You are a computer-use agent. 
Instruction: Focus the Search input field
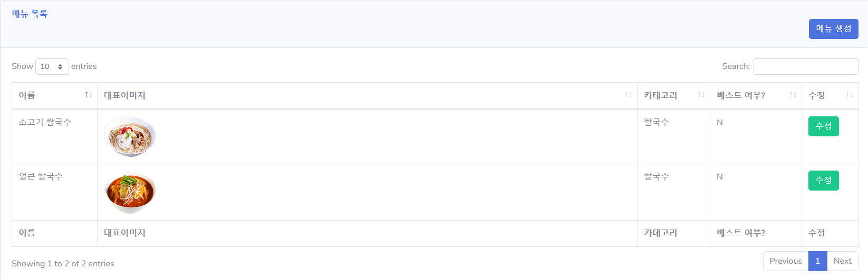pos(806,66)
